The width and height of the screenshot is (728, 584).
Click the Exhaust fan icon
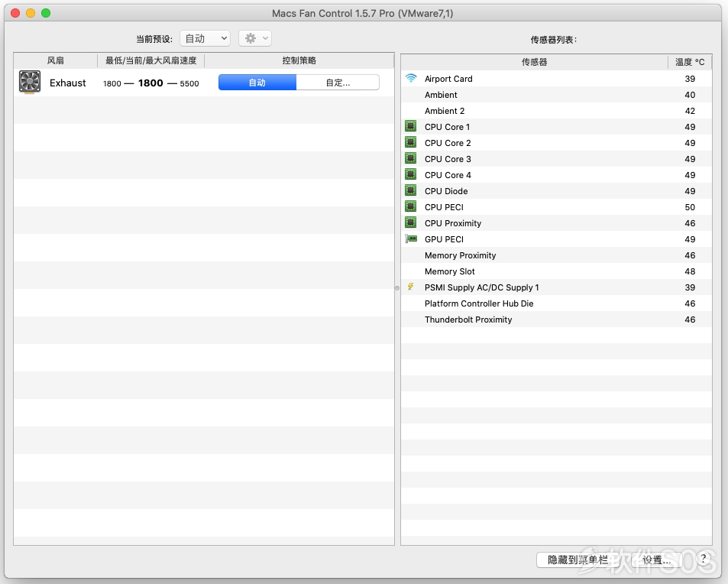tap(30, 82)
